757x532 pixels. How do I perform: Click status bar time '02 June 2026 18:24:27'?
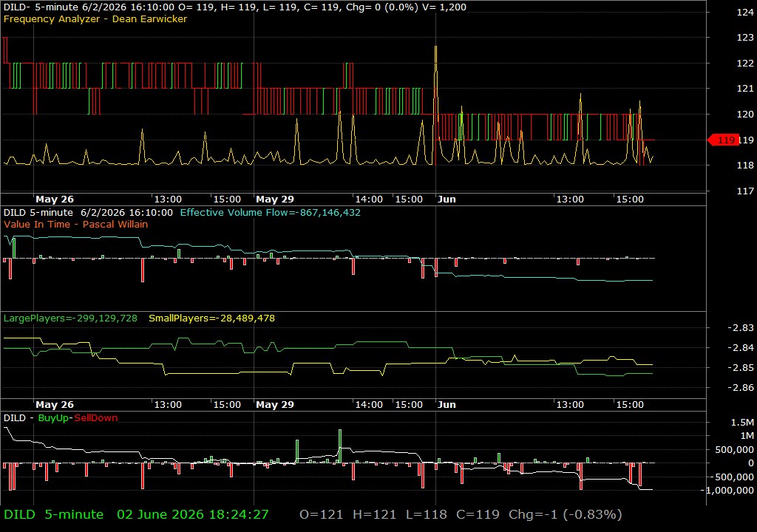click(193, 514)
